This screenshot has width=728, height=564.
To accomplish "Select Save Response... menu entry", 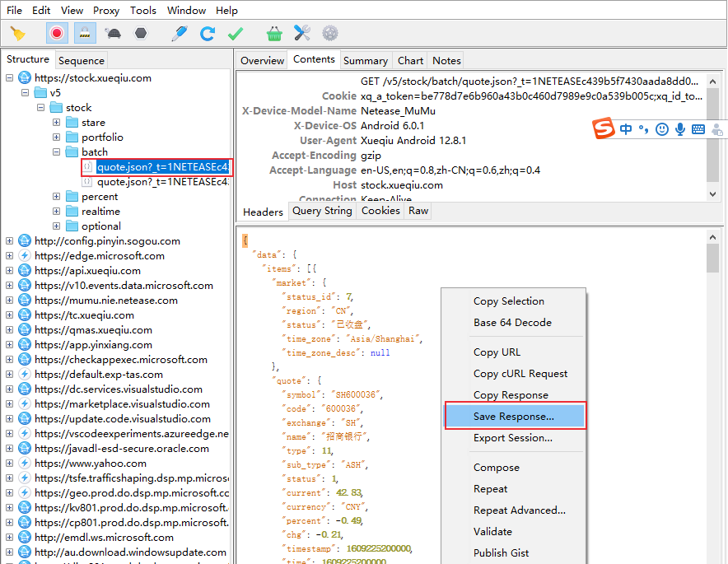I will pyautogui.click(x=515, y=417).
